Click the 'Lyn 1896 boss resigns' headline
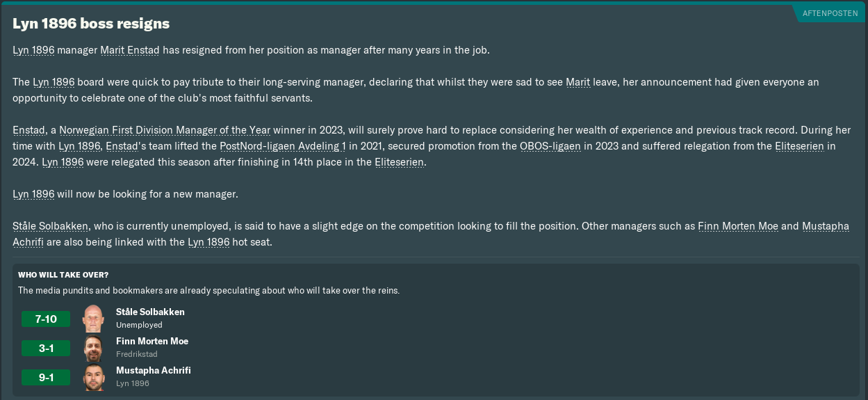The width and height of the screenshot is (868, 400). (91, 24)
